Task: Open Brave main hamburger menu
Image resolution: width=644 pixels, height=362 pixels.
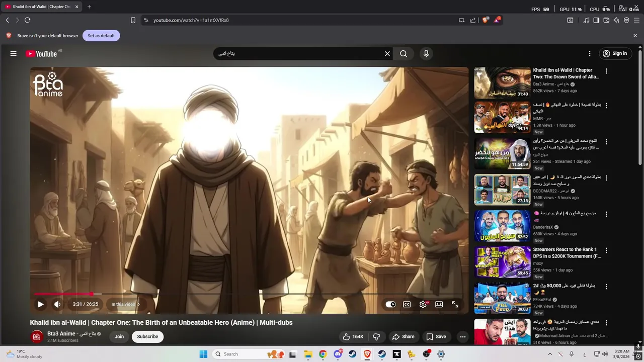Action: click(x=636, y=20)
